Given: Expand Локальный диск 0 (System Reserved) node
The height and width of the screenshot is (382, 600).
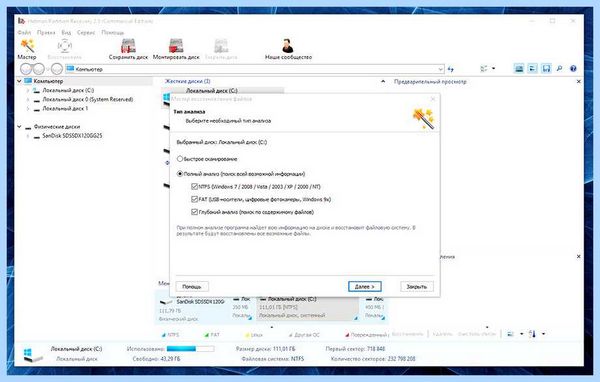Looking at the screenshot, I should 28,100.
